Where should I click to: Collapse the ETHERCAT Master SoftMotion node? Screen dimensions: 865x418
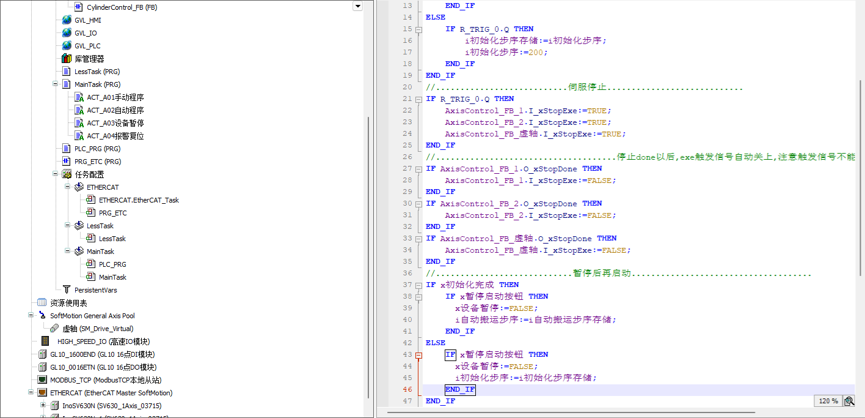(31, 393)
